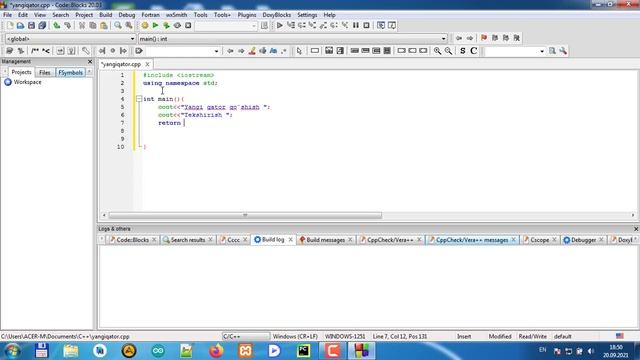Open the Settings menu

coord(307,15)
